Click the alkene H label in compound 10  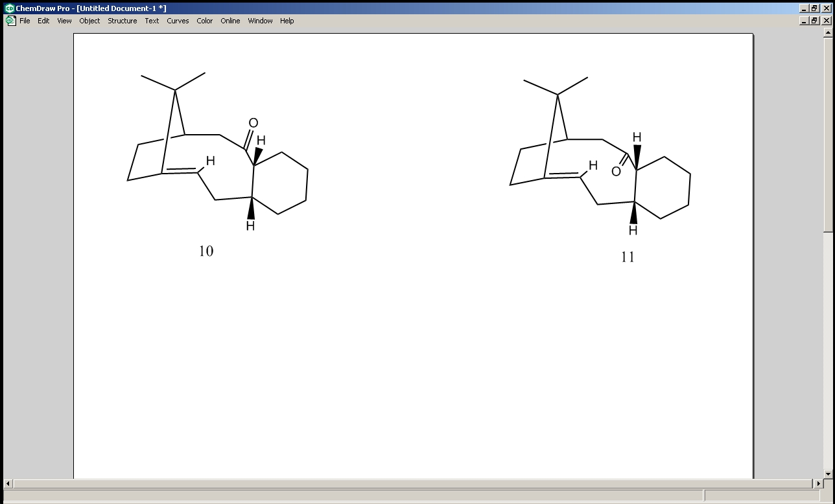pyautogui.click(x=210, y=161)
